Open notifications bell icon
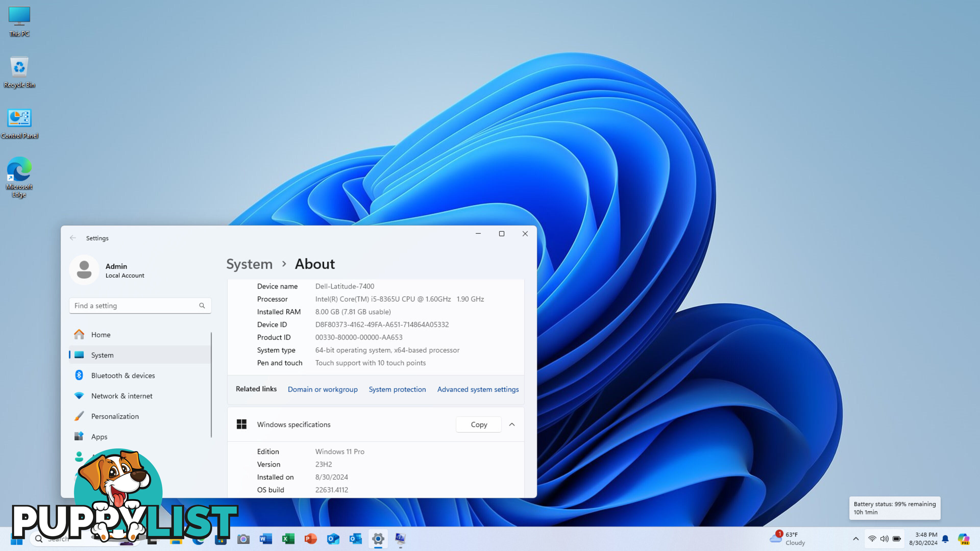This screenshot has height=551, width=980. [x=945, y=539]
